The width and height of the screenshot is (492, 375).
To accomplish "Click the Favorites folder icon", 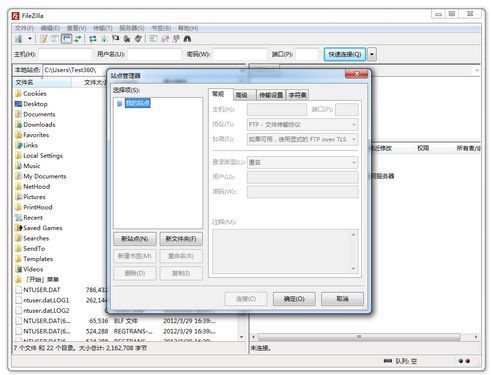I will [18, 135].
